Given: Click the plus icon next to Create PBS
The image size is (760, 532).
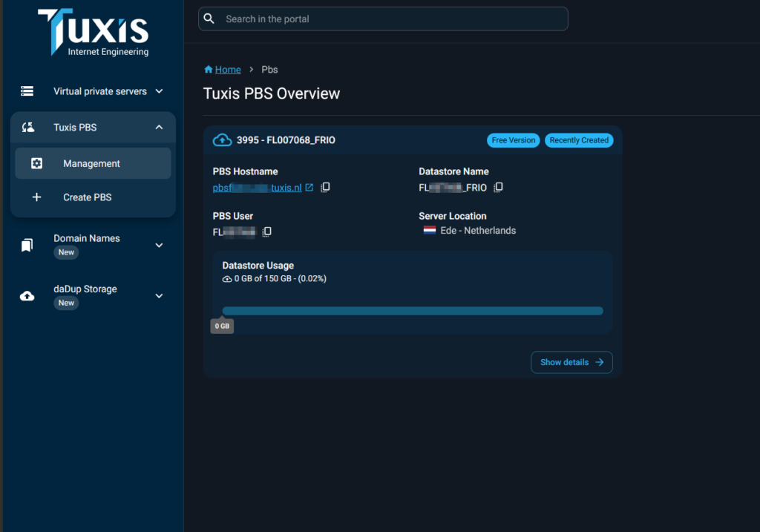Looking at the screenshot, I should [x=37, y=197].
